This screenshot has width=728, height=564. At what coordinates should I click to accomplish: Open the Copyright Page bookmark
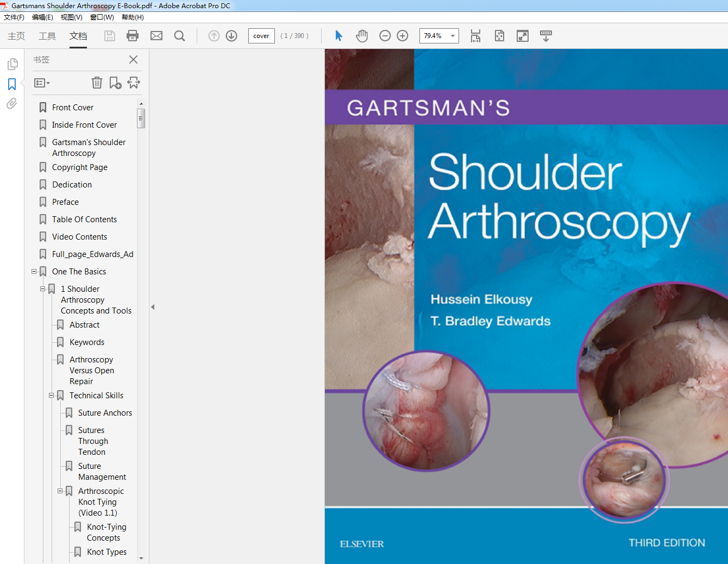pyautogui.click(x=80, y=167)
